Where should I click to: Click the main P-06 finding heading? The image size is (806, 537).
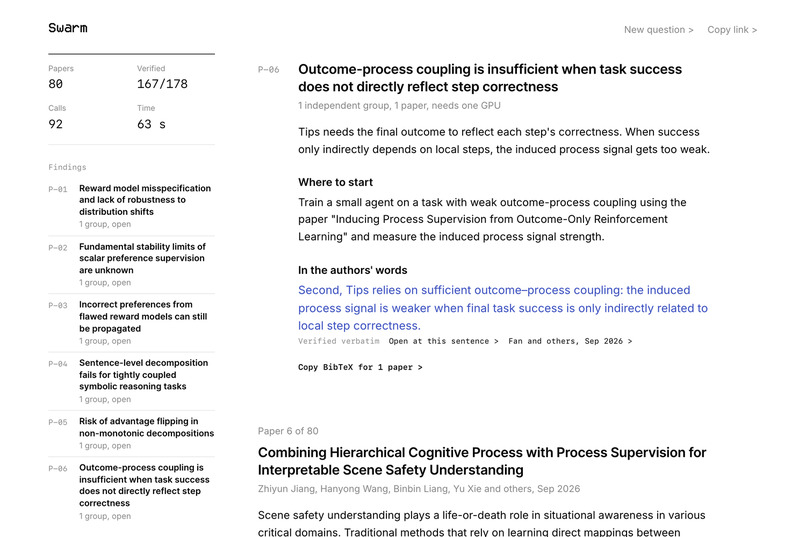coord(490,78)
